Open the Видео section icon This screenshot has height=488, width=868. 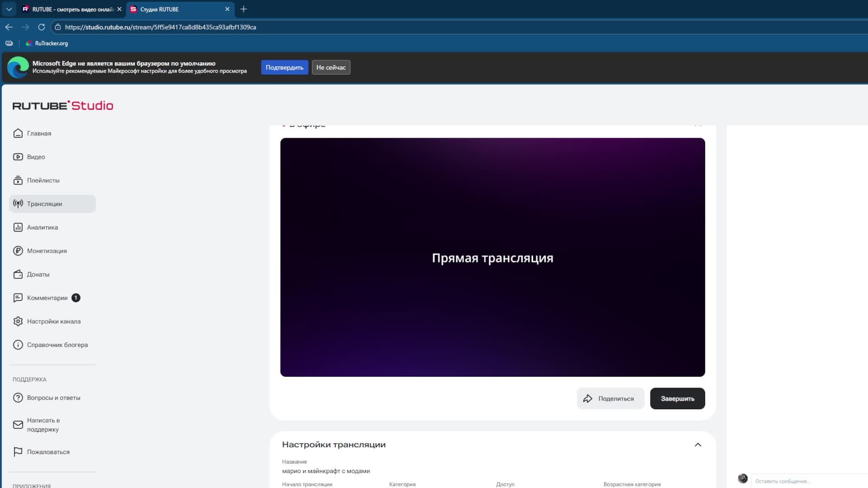tap(18, 157)
